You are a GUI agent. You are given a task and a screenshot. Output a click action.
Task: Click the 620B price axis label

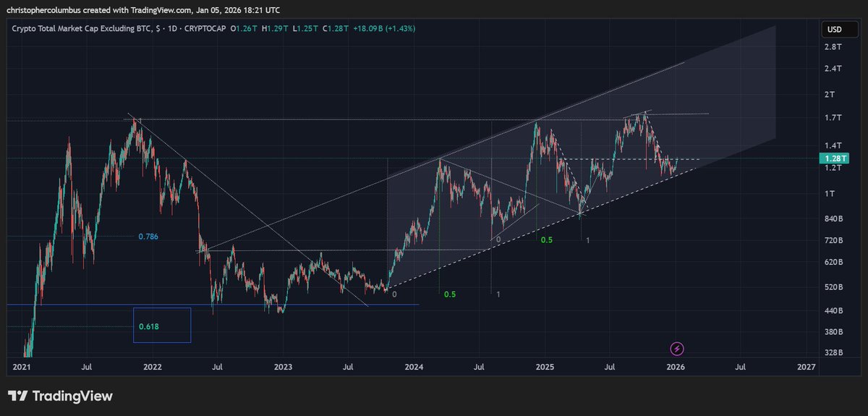pos(835,262)
